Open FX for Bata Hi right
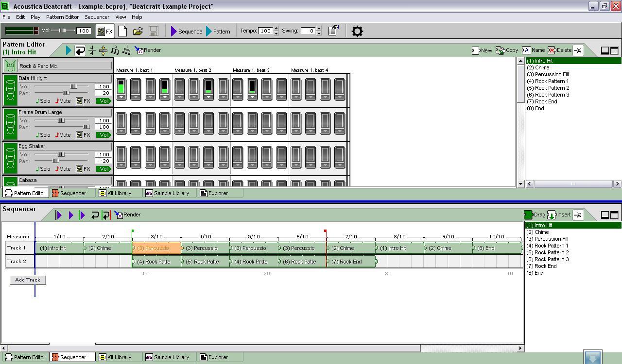Screen dimensions: 622x364 point(83,101)
